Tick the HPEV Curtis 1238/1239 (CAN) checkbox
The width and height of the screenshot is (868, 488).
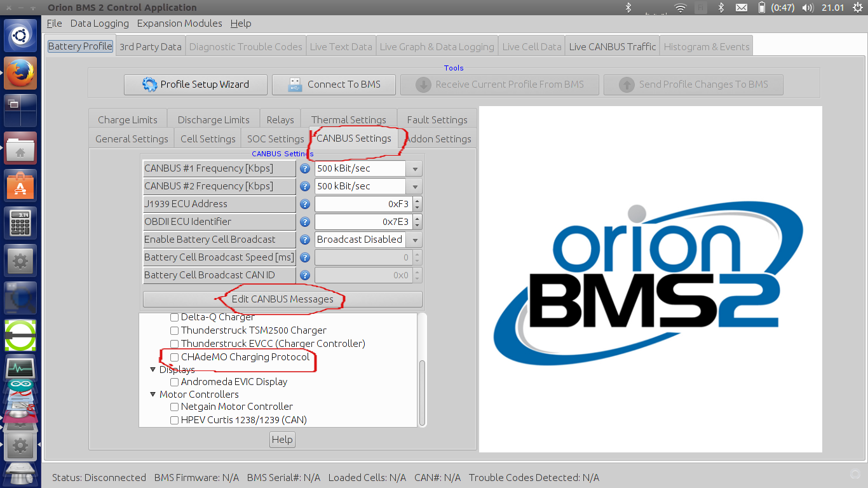click(175, 420)
